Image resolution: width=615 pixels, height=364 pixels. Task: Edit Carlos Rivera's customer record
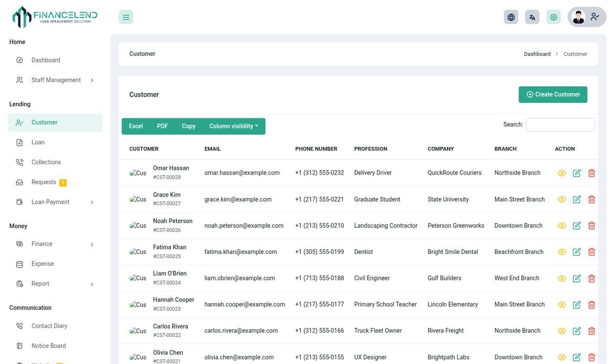coord(577,331)
